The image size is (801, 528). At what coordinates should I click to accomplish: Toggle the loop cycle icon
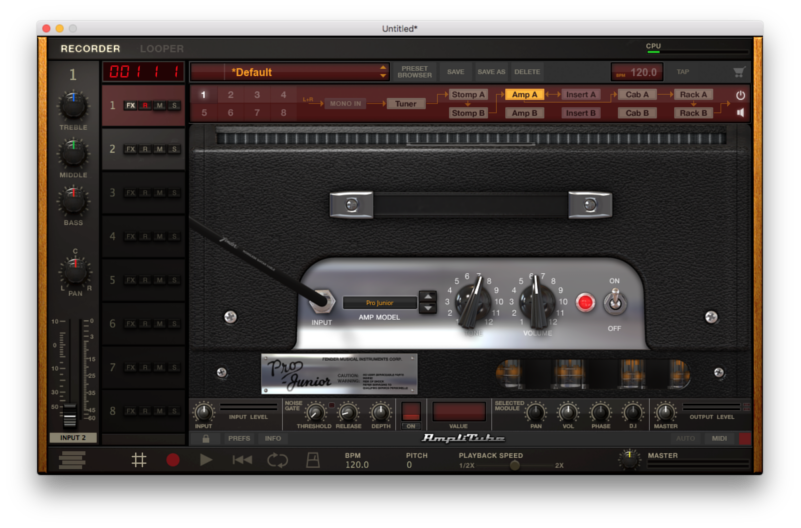277,460
